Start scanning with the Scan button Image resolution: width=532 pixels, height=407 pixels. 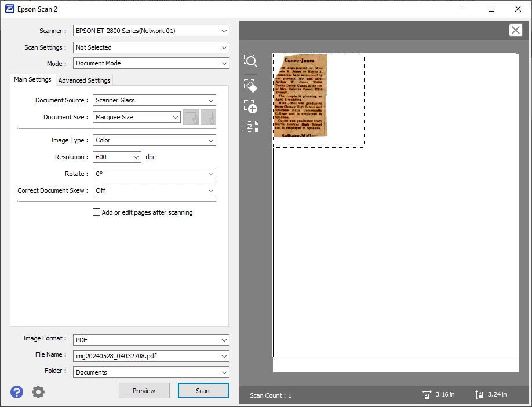tap(203, 391)
